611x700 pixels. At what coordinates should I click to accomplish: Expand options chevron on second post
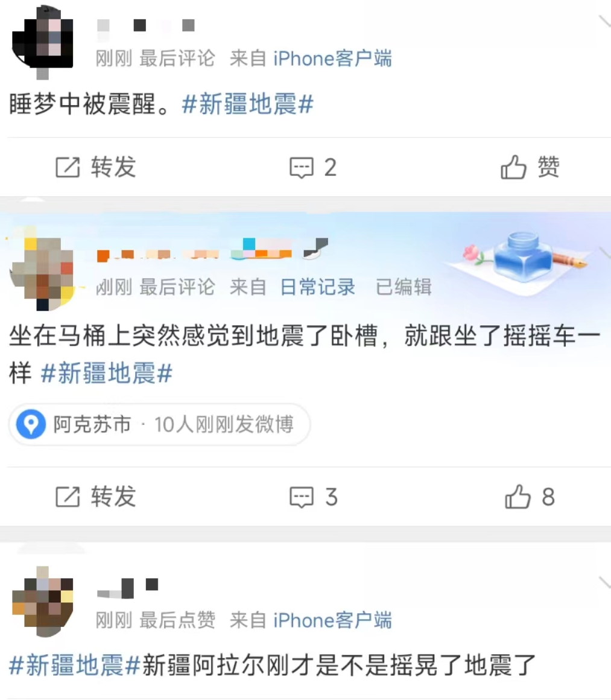(x=605, y=253)
